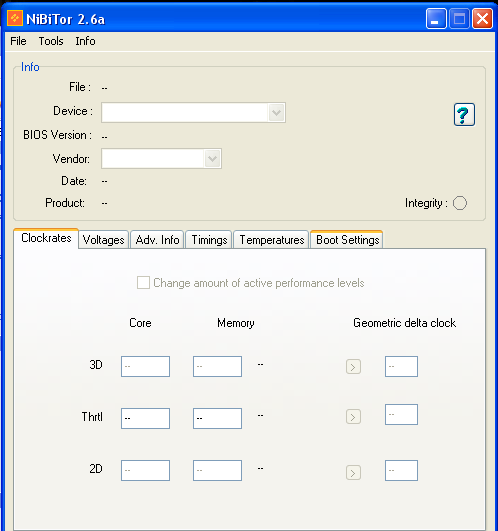
Task: Click the 2D Geometric delta clock field
Action: pos(401,470)
